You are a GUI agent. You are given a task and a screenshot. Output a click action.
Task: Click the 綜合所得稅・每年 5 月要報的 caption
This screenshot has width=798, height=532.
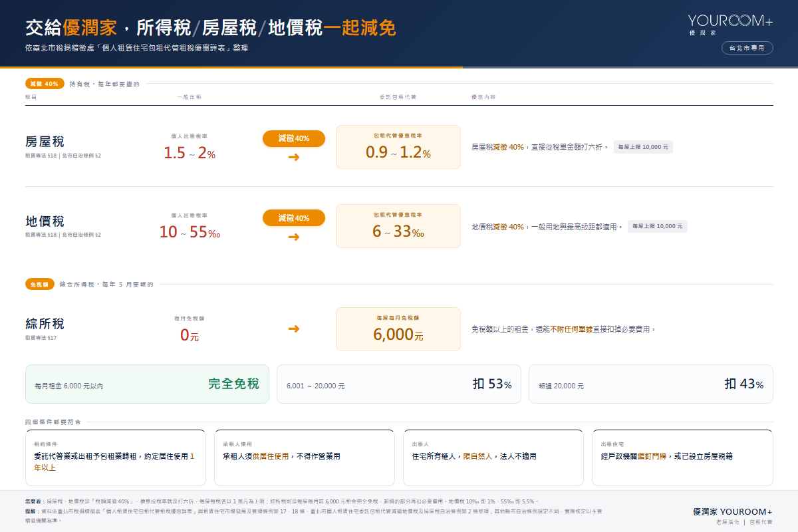(106, 285)
